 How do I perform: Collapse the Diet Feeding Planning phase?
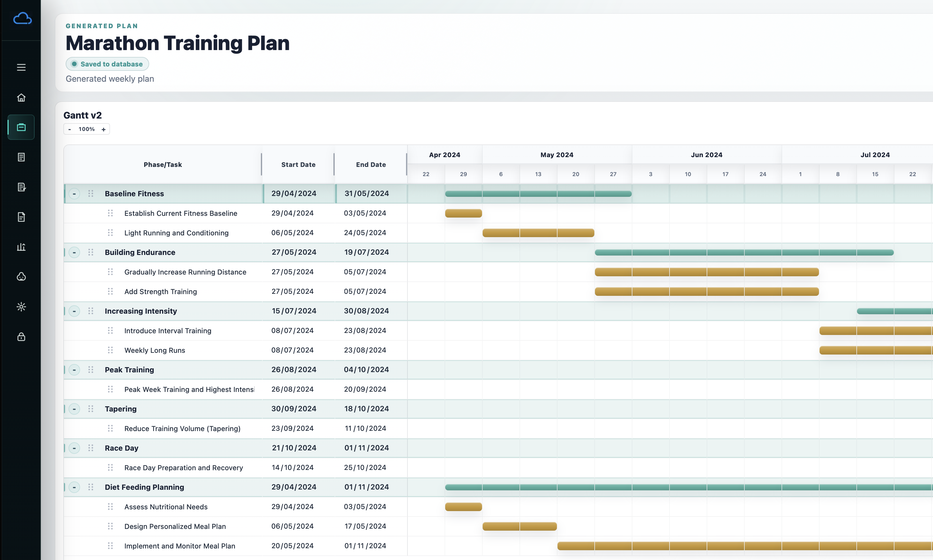[x=74, y=487]
